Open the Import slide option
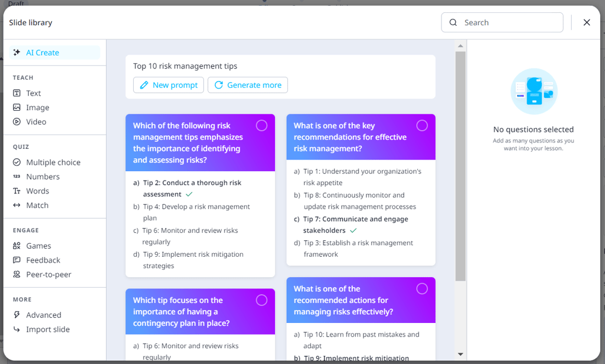The image size is (605, 364). click(47, 329)
